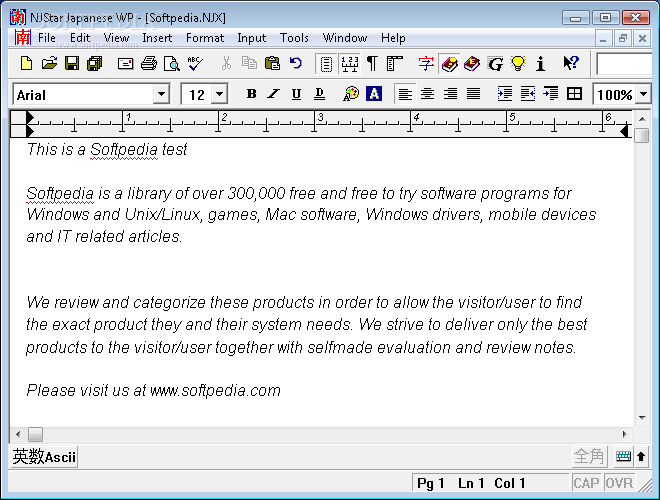
Task: Click 'Pg 1' in the status bar
Action: (431, 483)
